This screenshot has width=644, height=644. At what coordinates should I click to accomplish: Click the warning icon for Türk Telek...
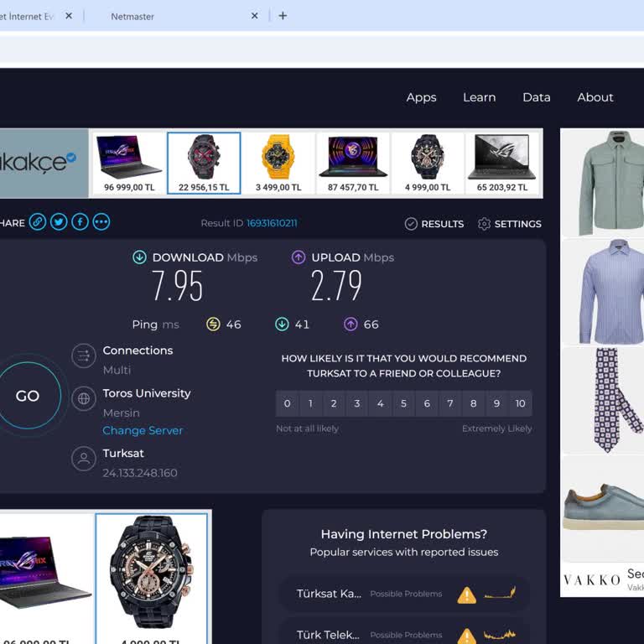[466, 636]
